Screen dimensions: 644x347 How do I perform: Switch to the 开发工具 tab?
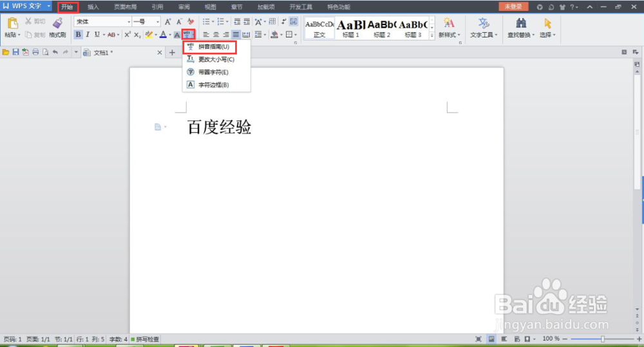click(301, 7)
